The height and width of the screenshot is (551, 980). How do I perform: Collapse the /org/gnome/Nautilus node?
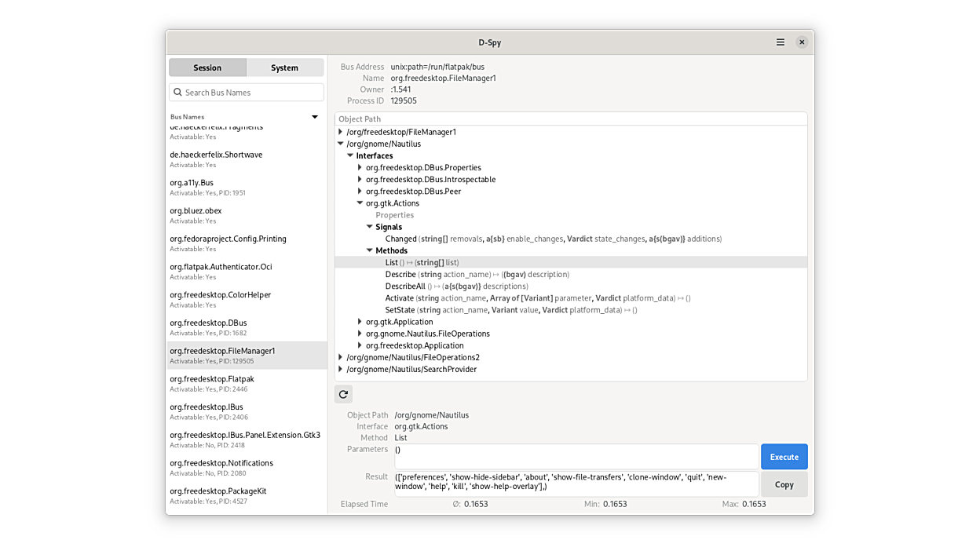(341, 144)
